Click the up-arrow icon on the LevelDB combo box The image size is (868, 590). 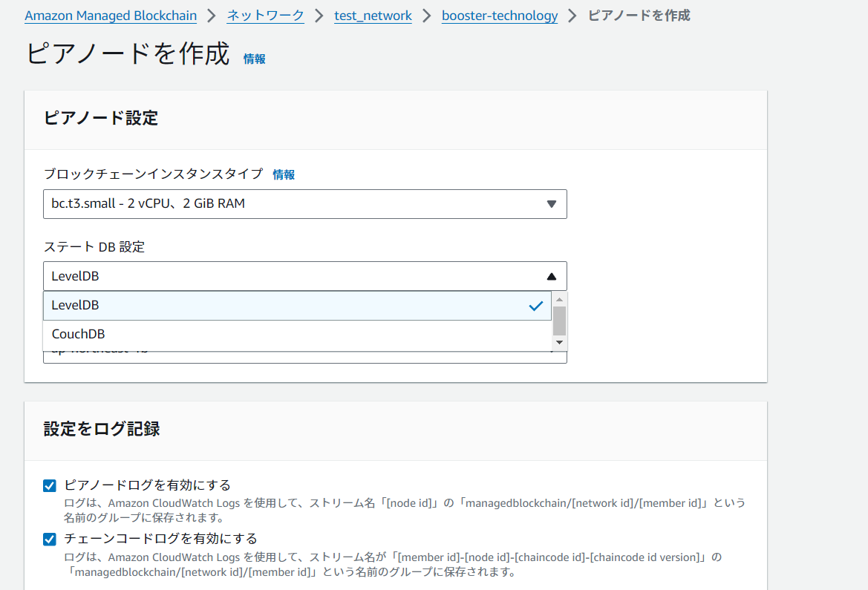(552, 276)
